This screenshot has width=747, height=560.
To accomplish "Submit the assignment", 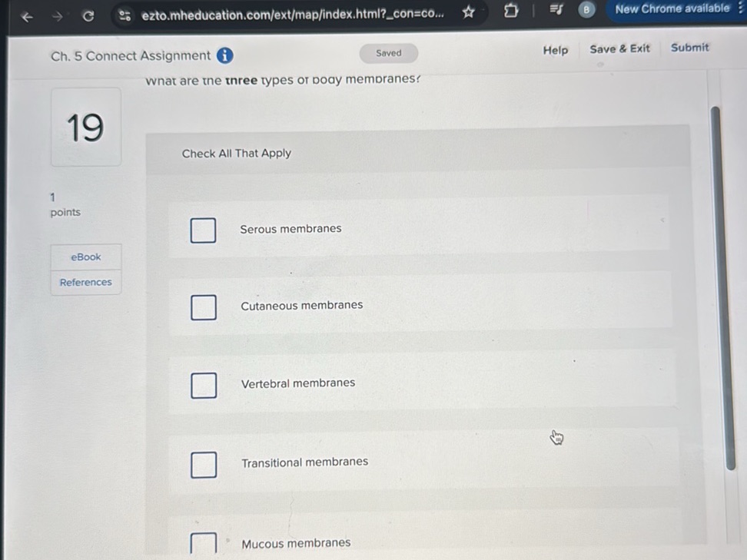I will tap(689, 47).
